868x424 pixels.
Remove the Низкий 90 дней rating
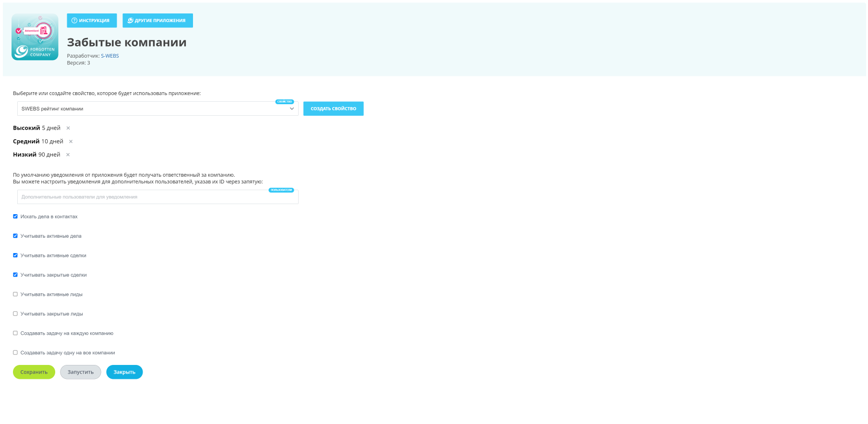(68, 155)
